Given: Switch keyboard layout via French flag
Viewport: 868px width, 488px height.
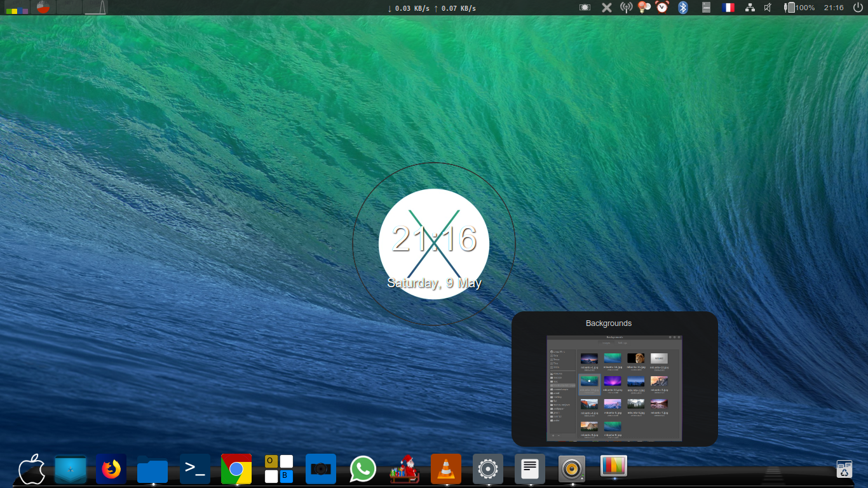Looking at the screenshot, I should [728, 8].
